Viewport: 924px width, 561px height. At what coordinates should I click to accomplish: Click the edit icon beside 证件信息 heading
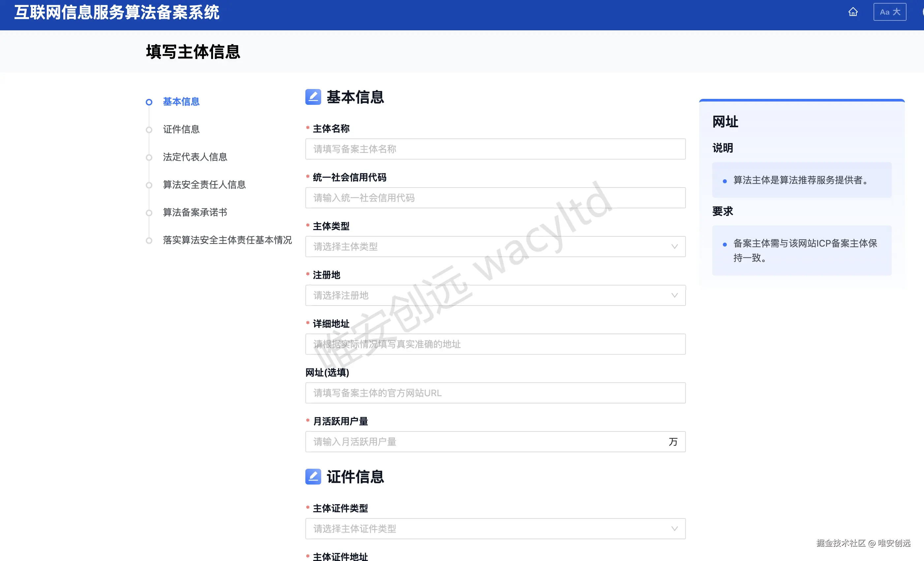[x=313, y=476]
